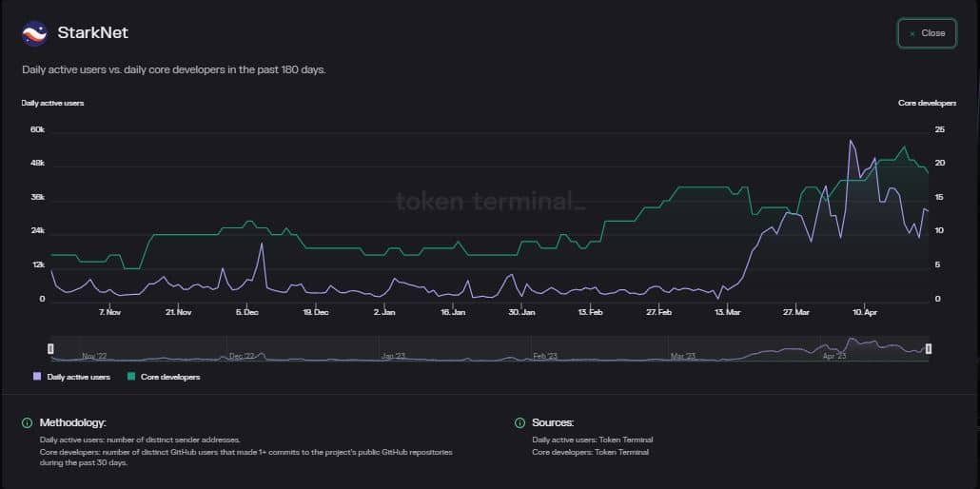Click the 30. Jan x-axis label
Screen dimensions: 980x489
tap(521, 311)
